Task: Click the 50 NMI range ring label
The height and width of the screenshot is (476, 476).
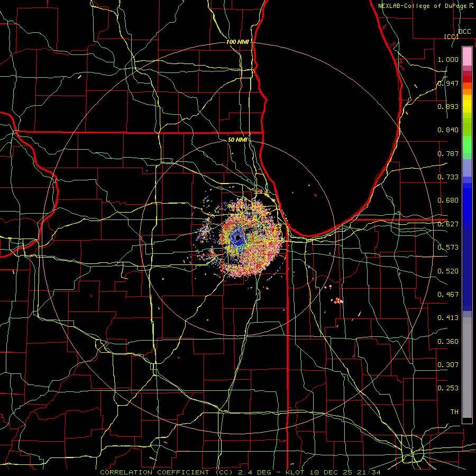Action: (x=237, y=140)
